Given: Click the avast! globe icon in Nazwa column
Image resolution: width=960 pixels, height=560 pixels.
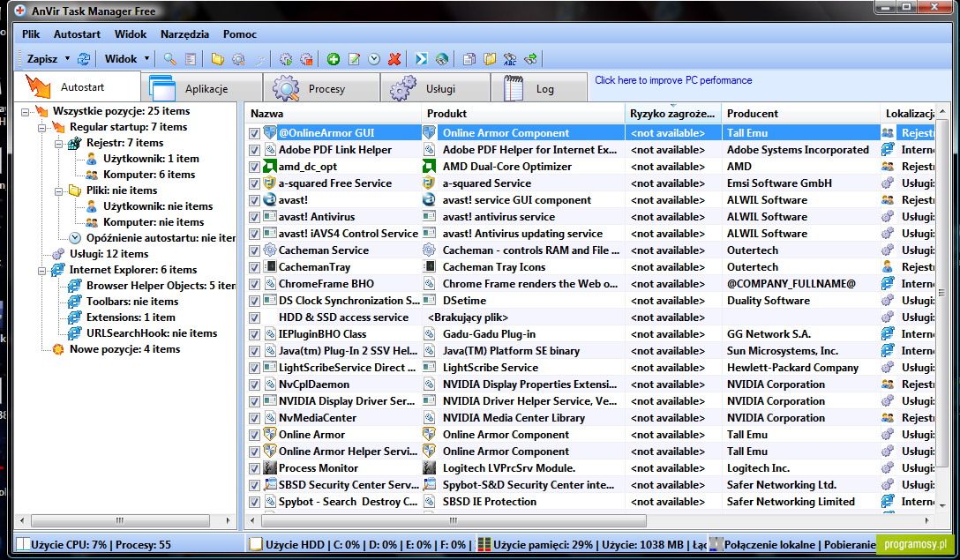Looking at the screenshot, I should (x=270, y=199).
